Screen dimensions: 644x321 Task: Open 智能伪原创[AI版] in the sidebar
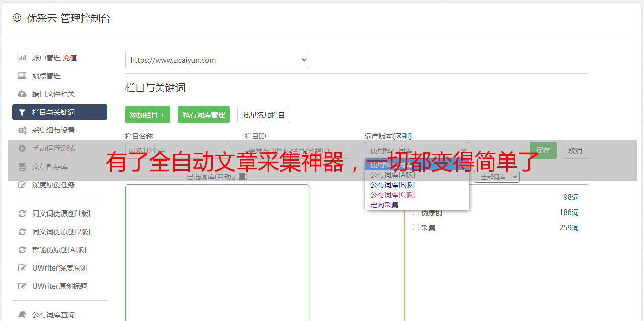60,250
